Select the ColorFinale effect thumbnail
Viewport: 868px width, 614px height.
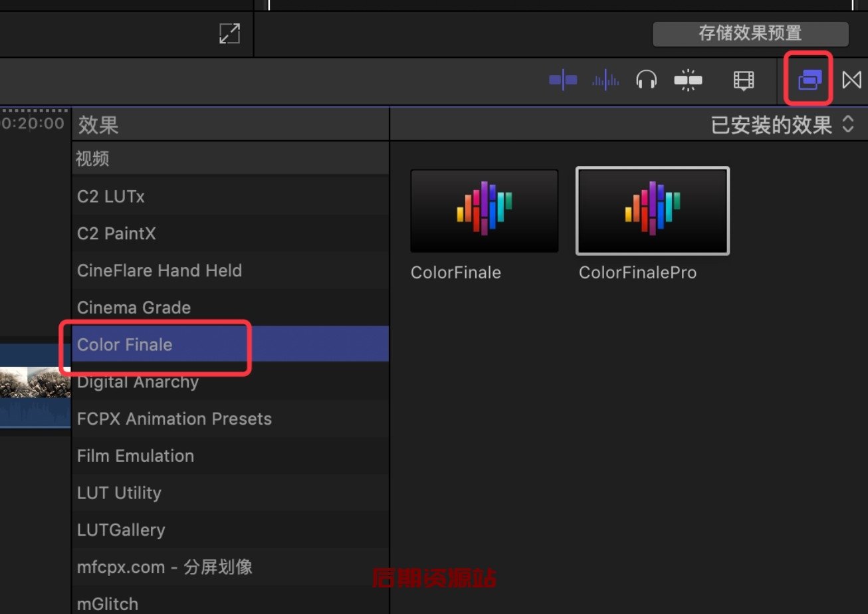(x=485, y=211)
